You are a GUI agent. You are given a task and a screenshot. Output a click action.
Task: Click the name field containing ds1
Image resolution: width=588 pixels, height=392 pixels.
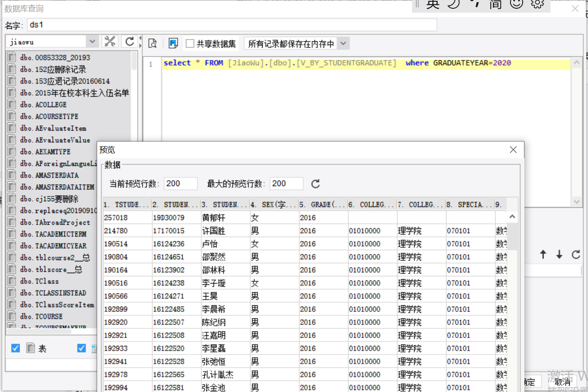pyautogui.click(x=232, y=25)
